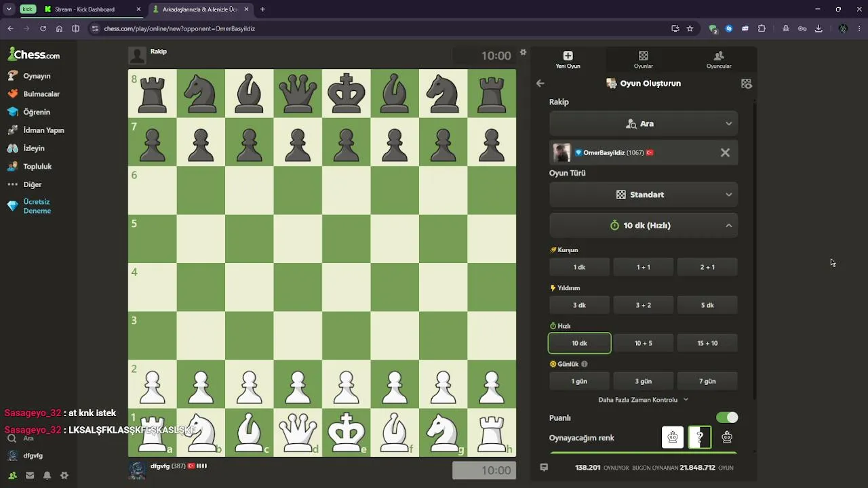
Task: Click the Günlük info icon
Action: [x=585, y=364]
